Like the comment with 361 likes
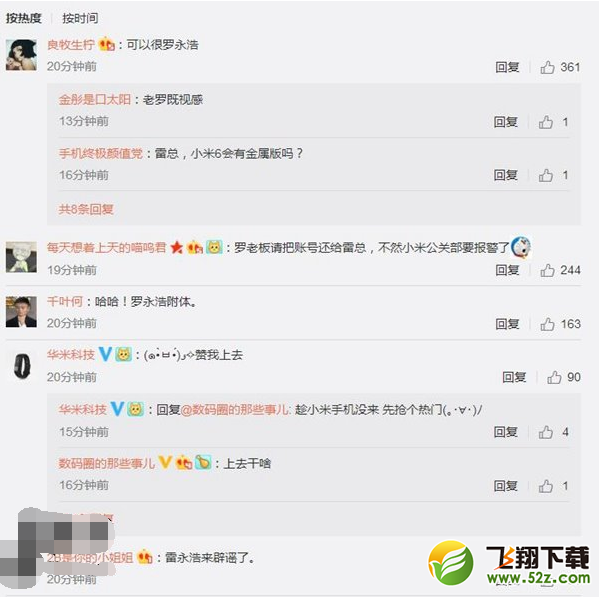 (x=547, y=67)
